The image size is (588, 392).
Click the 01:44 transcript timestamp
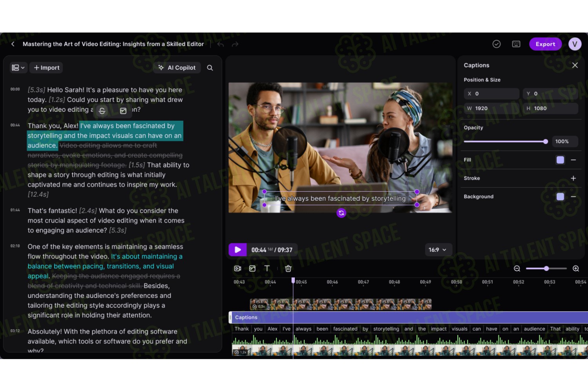15,211
